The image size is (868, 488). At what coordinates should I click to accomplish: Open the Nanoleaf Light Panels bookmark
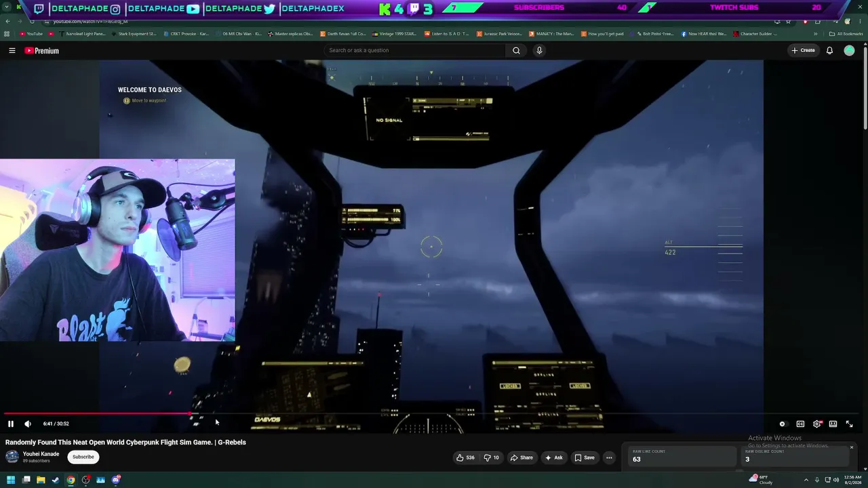pos(83,34)
